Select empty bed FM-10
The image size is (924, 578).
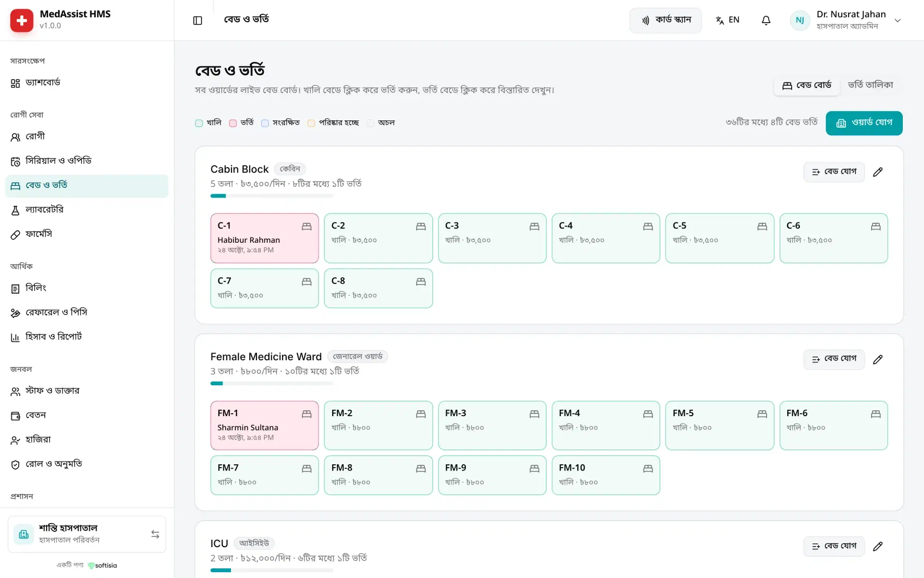[x=605, y=475]
